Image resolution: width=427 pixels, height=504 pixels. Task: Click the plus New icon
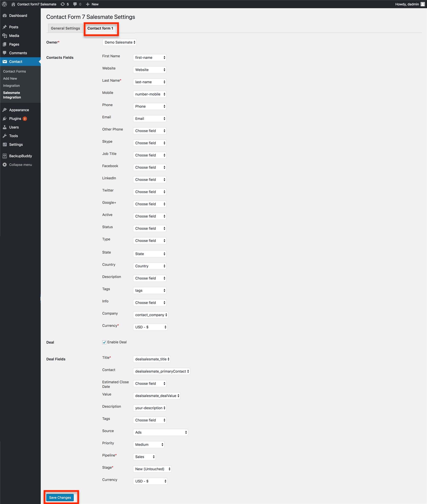pyautogui.click(x=88, y=4)
